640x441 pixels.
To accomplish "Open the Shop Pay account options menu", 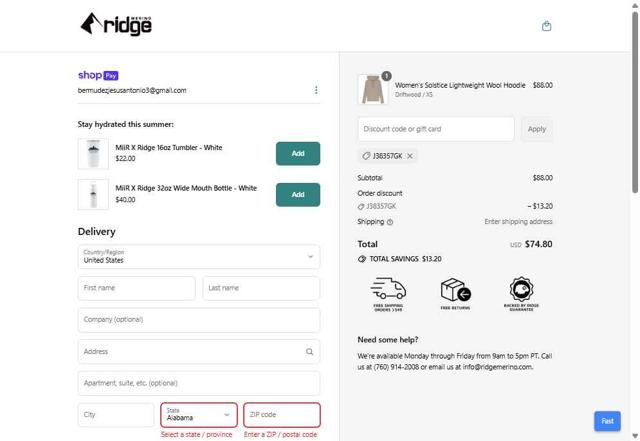I will [x=316, y=90].
